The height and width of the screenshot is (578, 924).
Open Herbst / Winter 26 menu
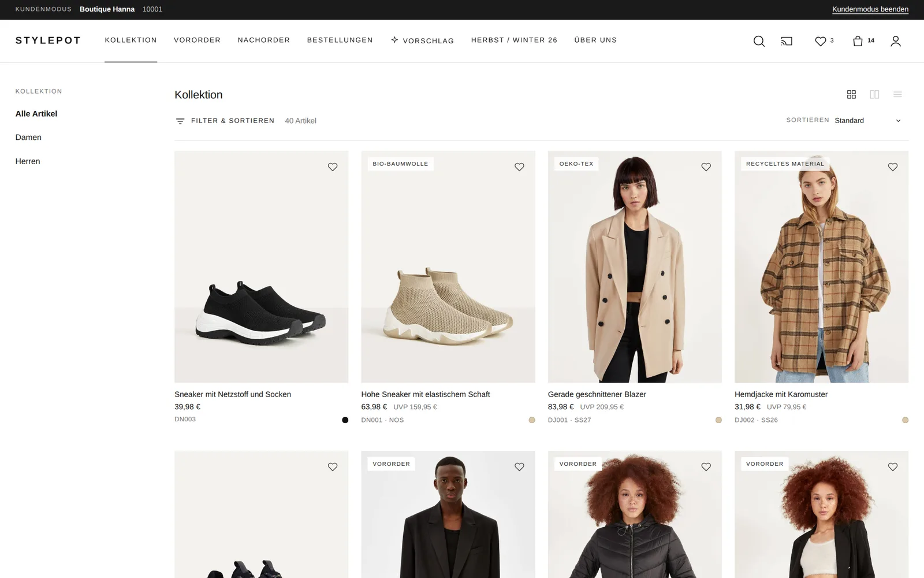click(x=514, y=40)
